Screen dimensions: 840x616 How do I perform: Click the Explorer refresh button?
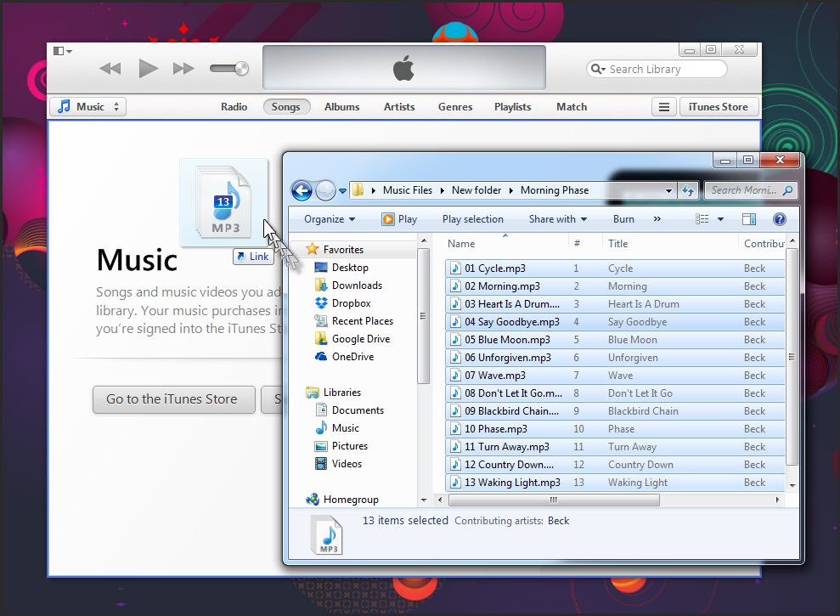click(689, 190)
